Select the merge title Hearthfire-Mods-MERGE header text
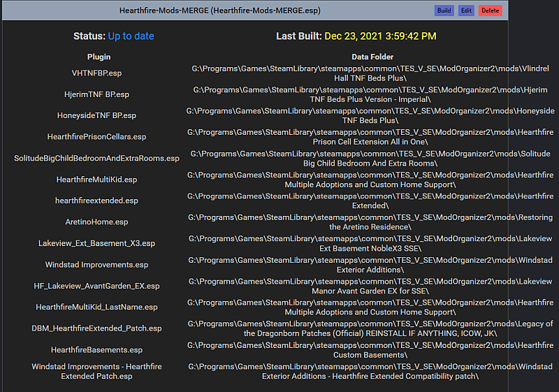The height and width of the screenshot is (392, 559). pos(219,10)
